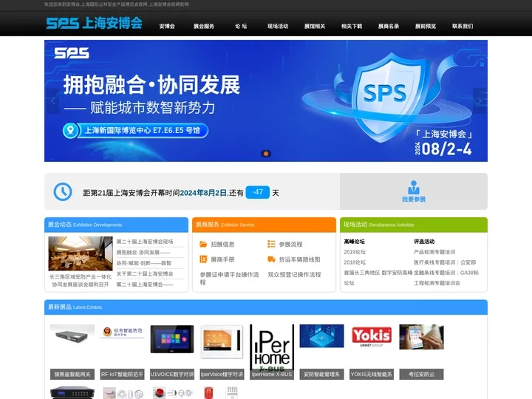Open the 论坛 menu item

click(241, 26)
